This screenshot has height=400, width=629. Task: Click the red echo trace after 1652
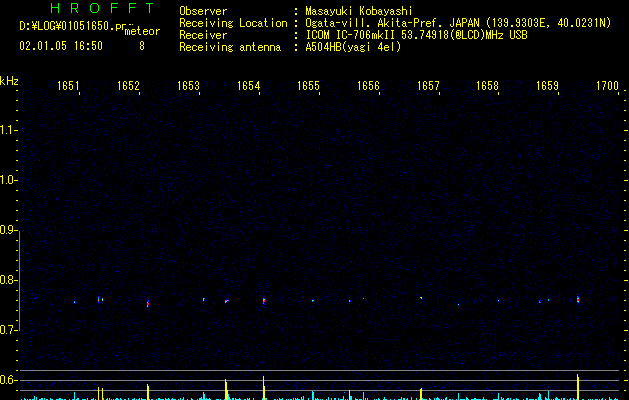pyautogui.click(x=148, y=304)
